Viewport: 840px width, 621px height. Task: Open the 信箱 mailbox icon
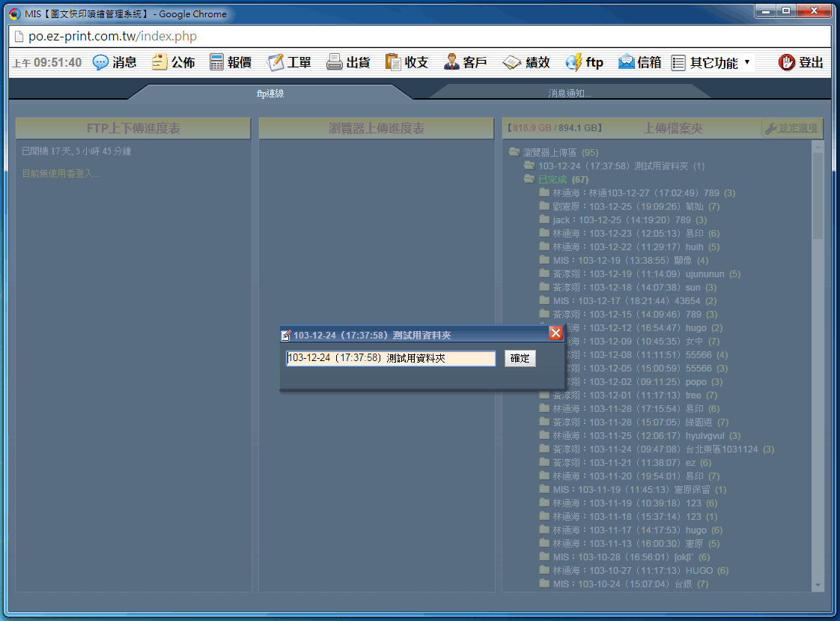[627, 63]
